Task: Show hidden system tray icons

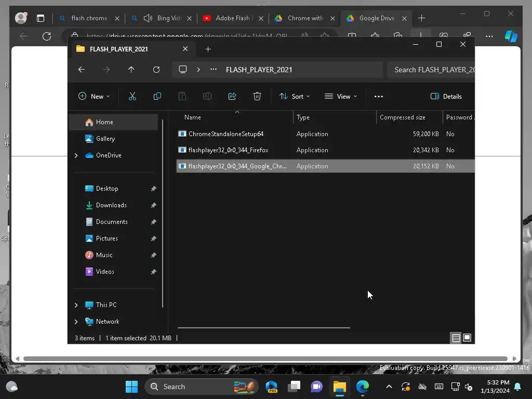Action: click(x=389, y=387)
